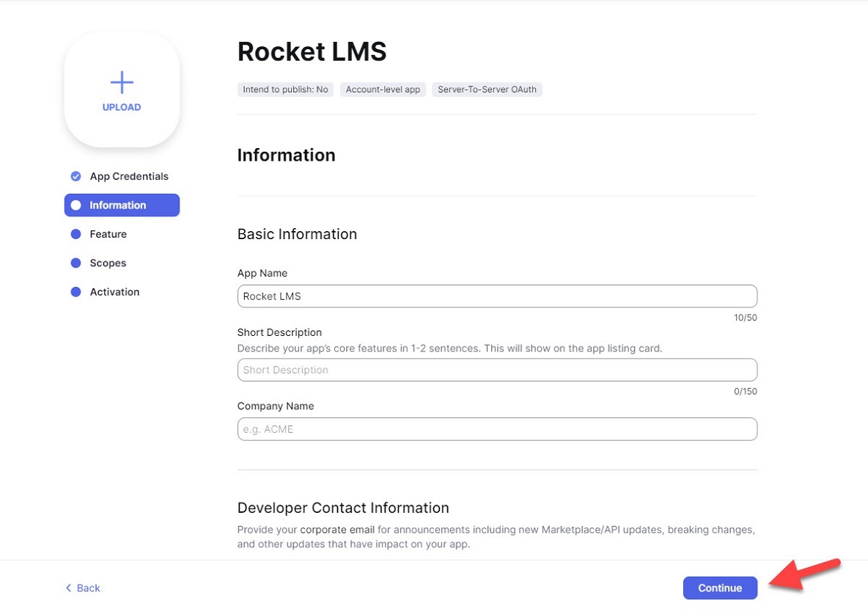Open the App Credentials step

pyautogui.click(x=129, y=176)
